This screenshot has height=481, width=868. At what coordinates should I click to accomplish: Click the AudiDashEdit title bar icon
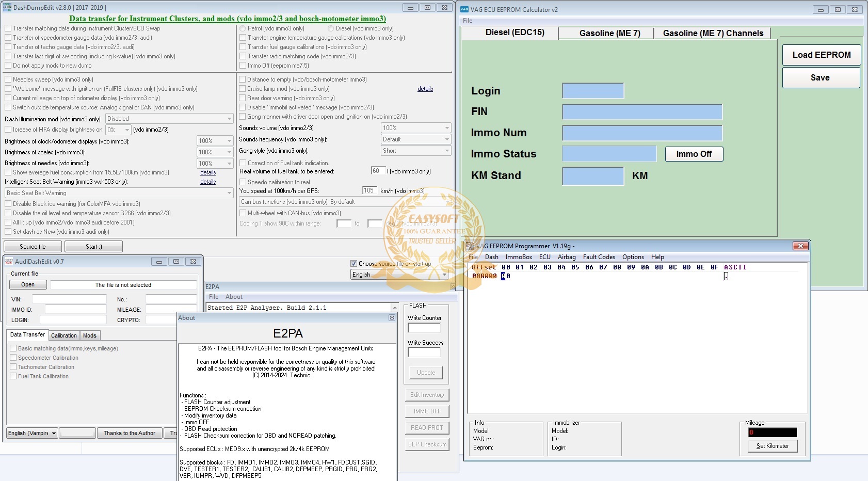click(9, 261)
